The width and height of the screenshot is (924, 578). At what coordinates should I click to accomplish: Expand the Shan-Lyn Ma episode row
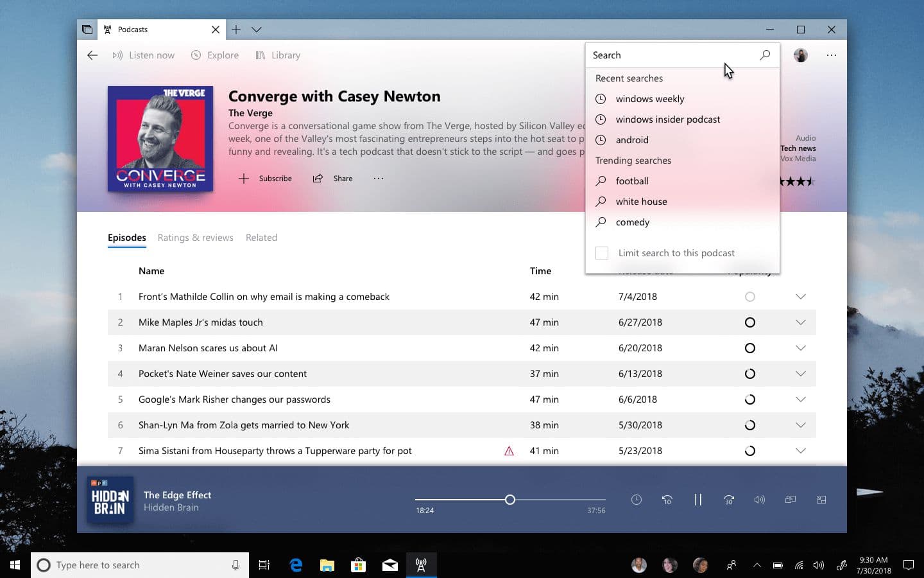click(801, 425)
